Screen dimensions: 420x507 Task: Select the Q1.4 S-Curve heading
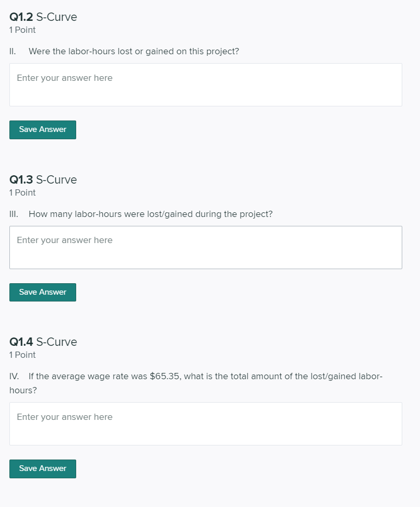coord(43,342)
